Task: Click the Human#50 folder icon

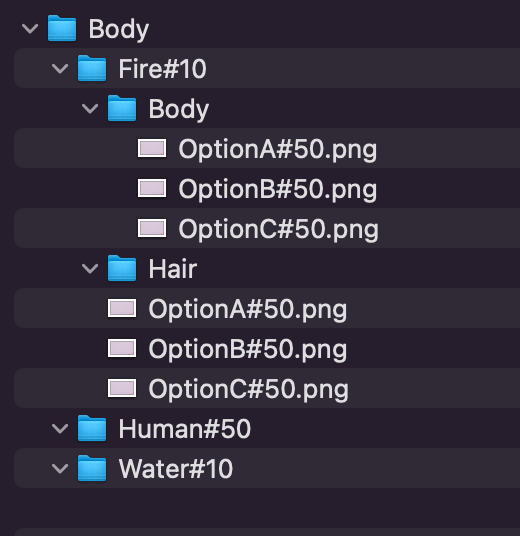Action: [x=92, y=428]
